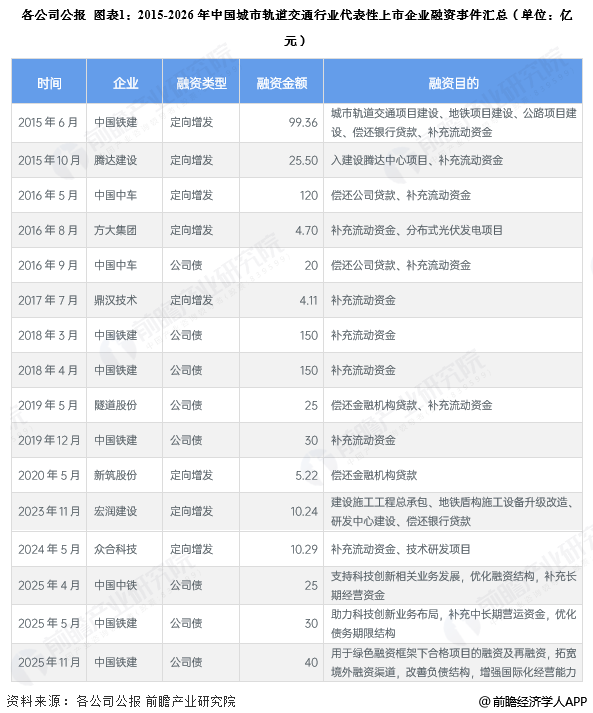Select the 40 amount cell
Screen dimensions: 593x713
click(281, 662)
